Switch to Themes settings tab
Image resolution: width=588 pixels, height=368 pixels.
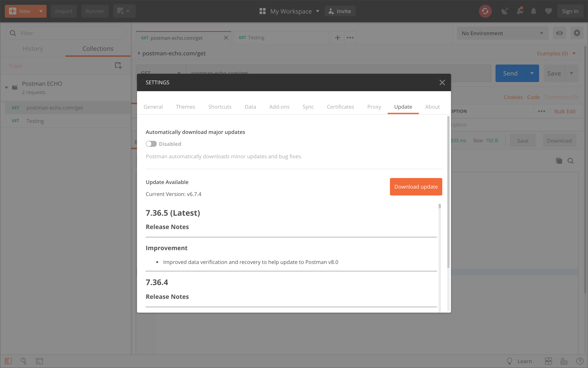pyautogui.click(x=185, y=107)
